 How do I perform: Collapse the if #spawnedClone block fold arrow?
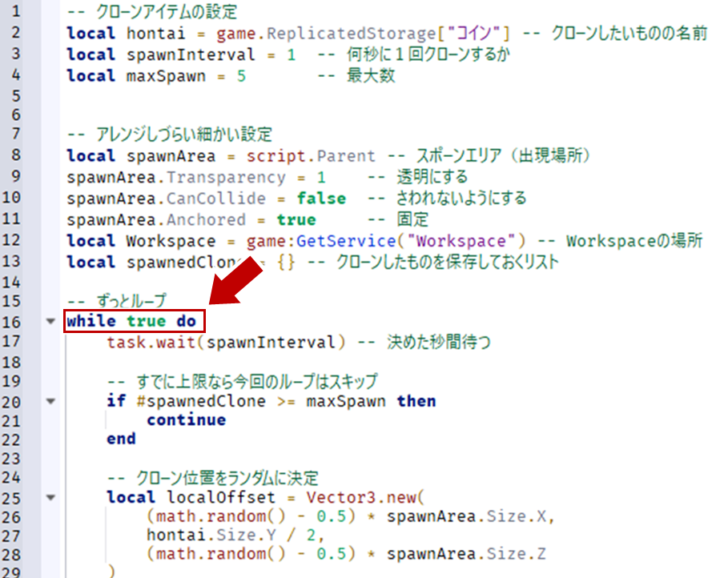(50, 400)
